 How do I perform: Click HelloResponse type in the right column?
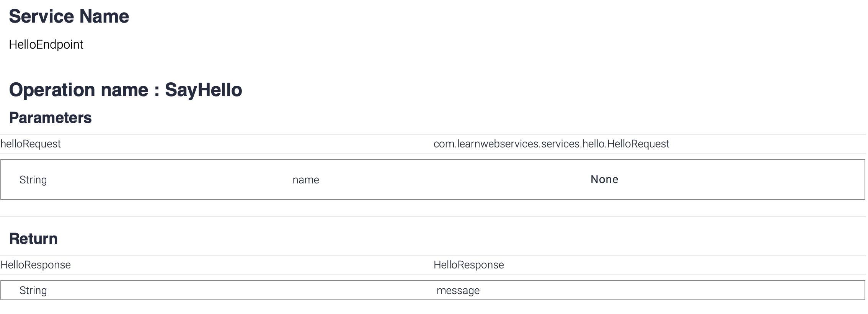[x=468, y=265]
